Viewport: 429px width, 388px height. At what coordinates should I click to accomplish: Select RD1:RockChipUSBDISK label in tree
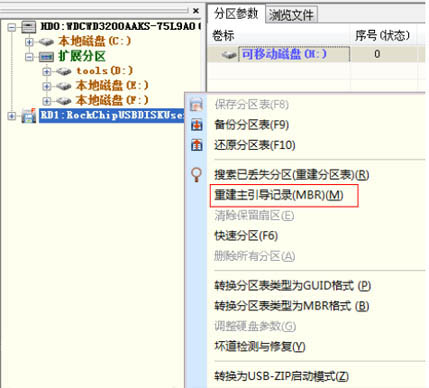[112, 115]
